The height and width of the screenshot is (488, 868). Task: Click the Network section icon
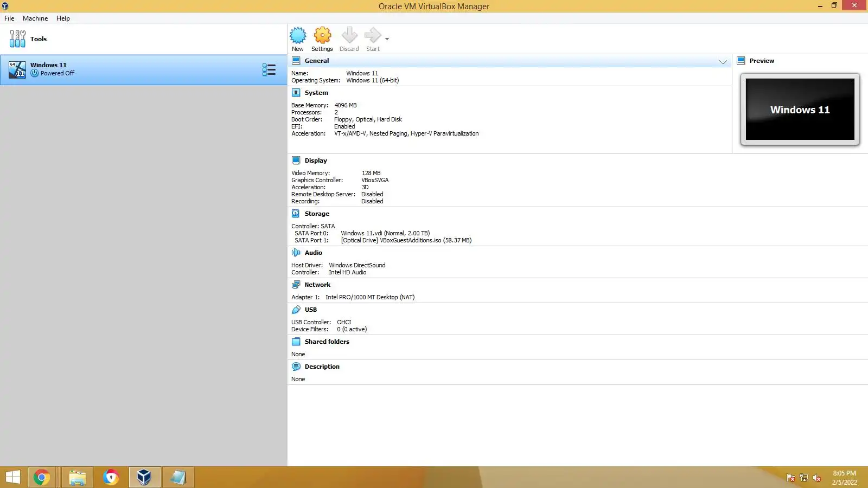(296, 285)
